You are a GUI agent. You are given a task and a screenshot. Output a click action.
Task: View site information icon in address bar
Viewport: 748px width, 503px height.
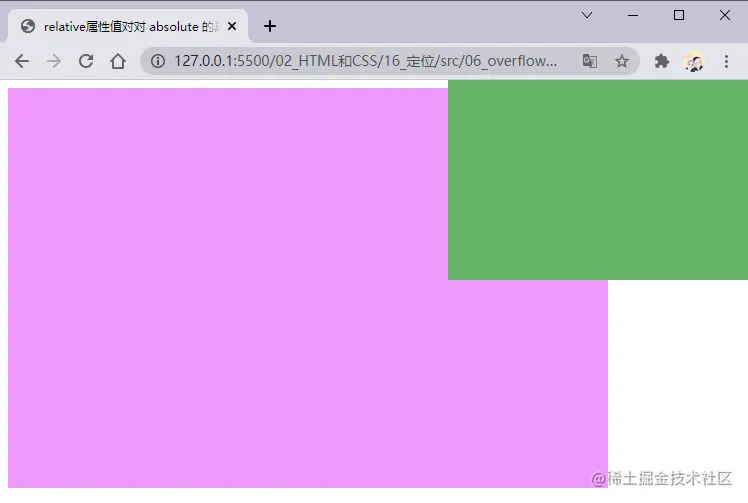(x=158, y=61)
